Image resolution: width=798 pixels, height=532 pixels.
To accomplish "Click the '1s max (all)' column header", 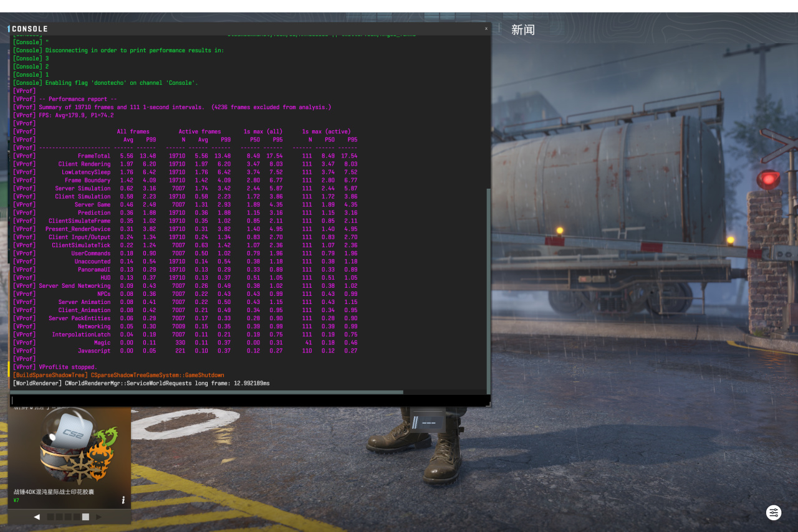I will (x=263, y=131).
